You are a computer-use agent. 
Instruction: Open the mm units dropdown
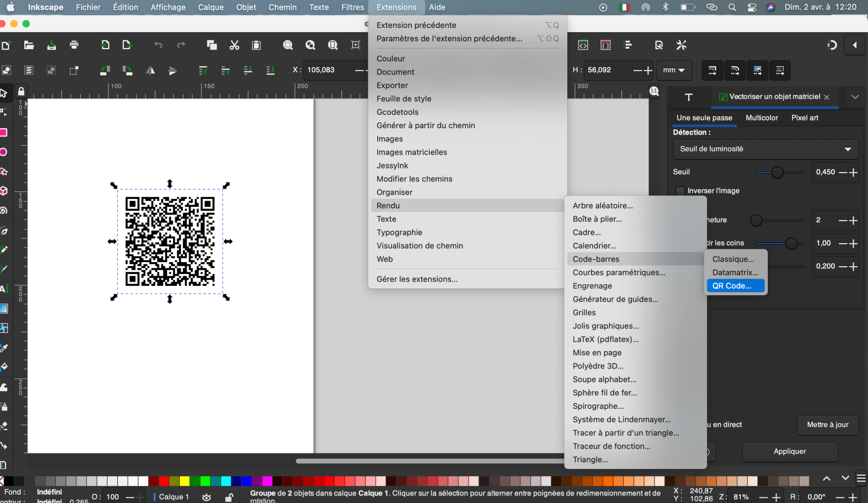tap(674, 70)
